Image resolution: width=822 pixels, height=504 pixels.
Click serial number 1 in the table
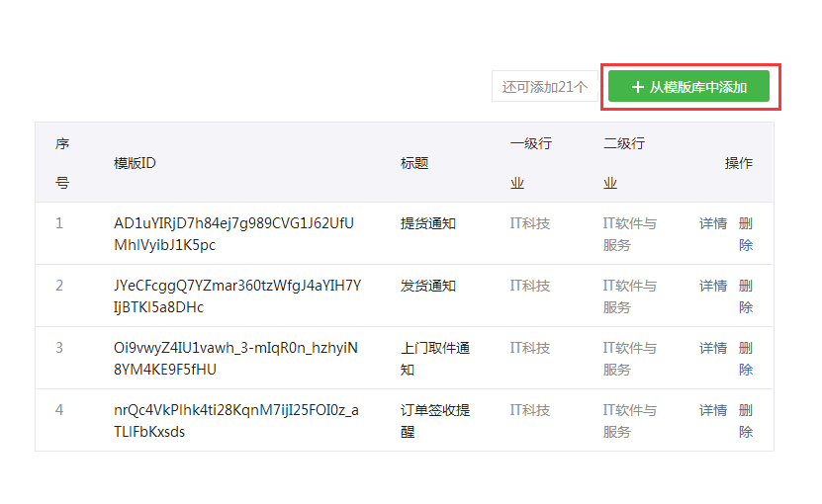coord(59,223)
